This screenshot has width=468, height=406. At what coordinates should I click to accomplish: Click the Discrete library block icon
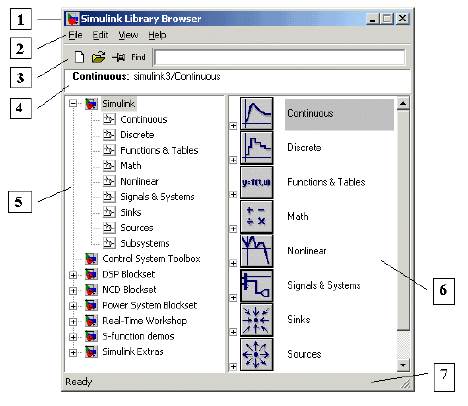pos(256,148)
